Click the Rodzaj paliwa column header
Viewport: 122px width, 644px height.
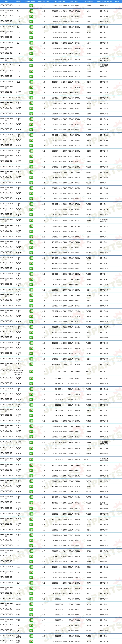[x=30, y=2]
